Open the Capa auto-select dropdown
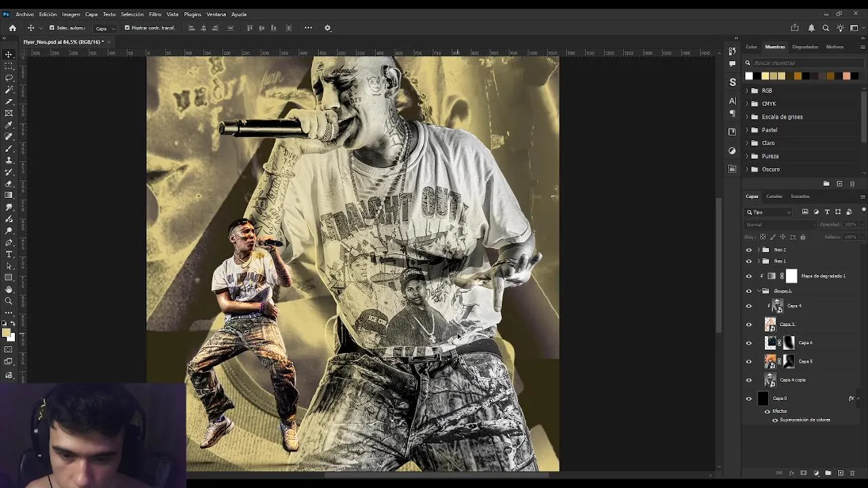This screenshot has height=488, width=868. (104, 28)
